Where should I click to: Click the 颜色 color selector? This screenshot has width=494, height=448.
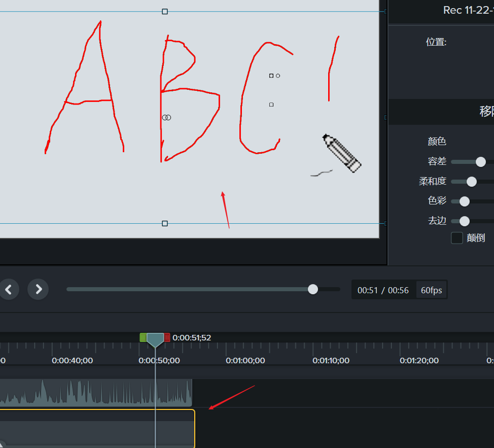[437, 142]
